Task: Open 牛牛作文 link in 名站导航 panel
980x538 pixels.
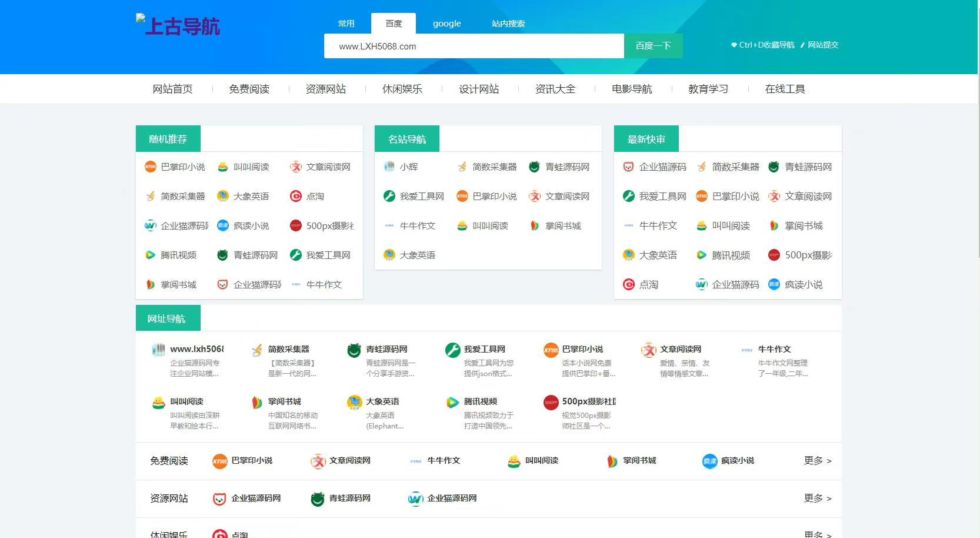Action: pyautogui.click(x=418, y=225)
